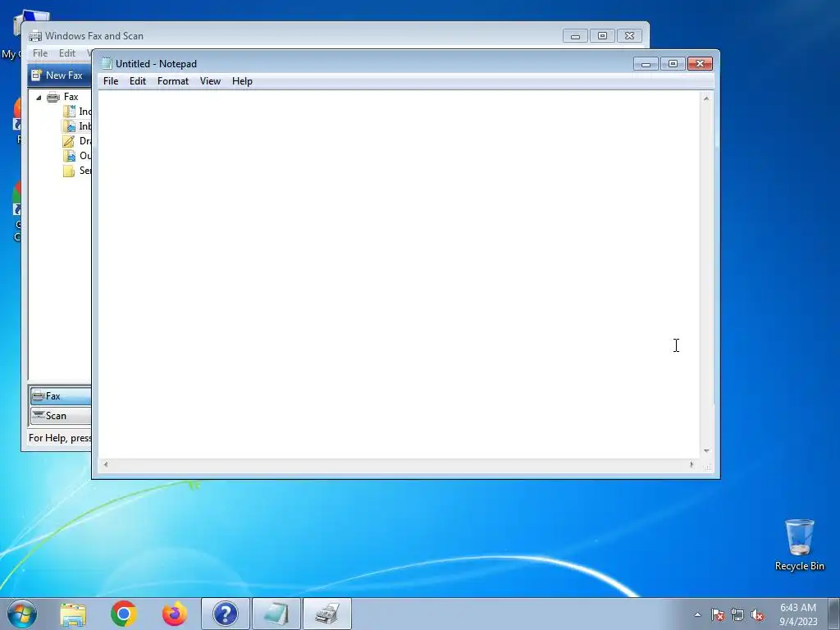Image resolution: width=840 pixels, height=630 pixels.
Task: Open Action Center flag icon in tray
Action: point(718,614)
